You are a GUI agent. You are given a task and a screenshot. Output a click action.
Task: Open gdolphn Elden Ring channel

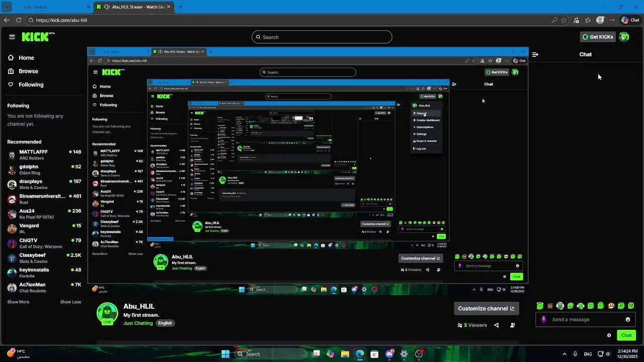pos(44,169)
